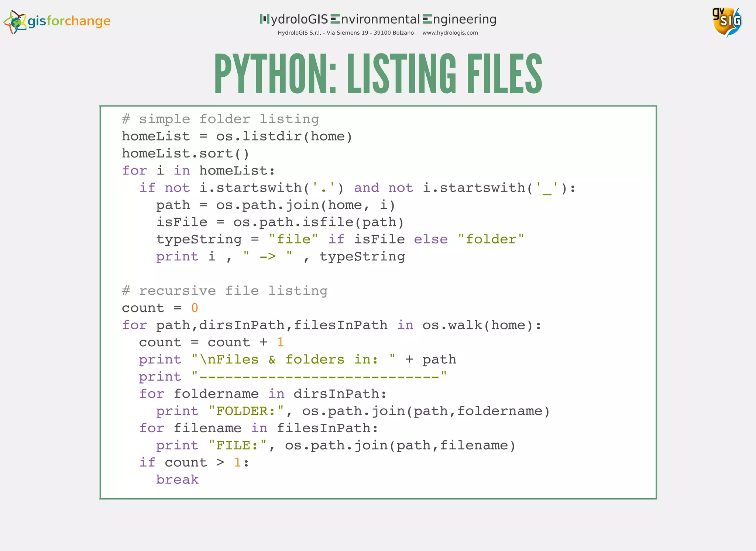Click the "FOLDER:" string literal
Image resolution: width=756 pixels, height=551 pixels.
tap(246, 411)
